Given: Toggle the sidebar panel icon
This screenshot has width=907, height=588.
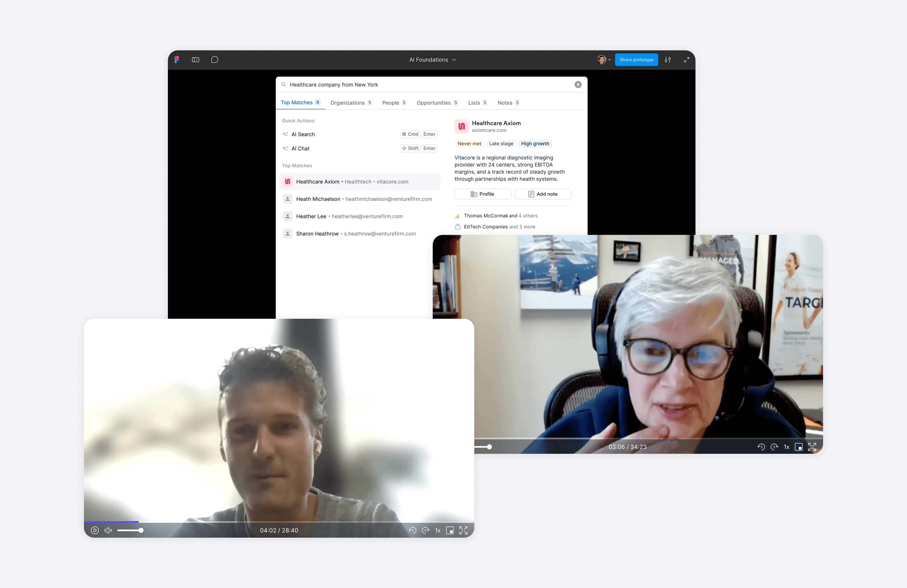Looking at the screenshot, I should click(x=196, y=60).
